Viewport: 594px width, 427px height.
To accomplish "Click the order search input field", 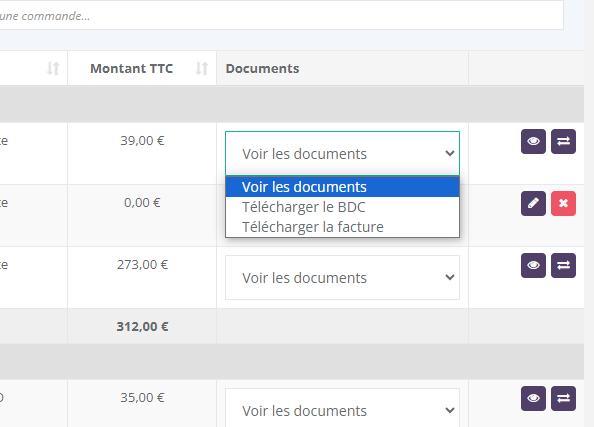I will (x=281, y=16).
